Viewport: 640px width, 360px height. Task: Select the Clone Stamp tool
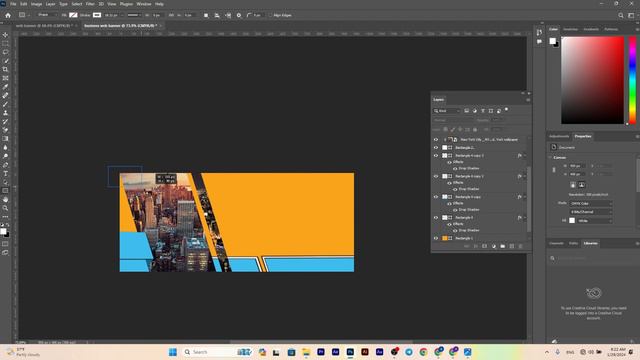pyautogui.click(x=5, y=113)
